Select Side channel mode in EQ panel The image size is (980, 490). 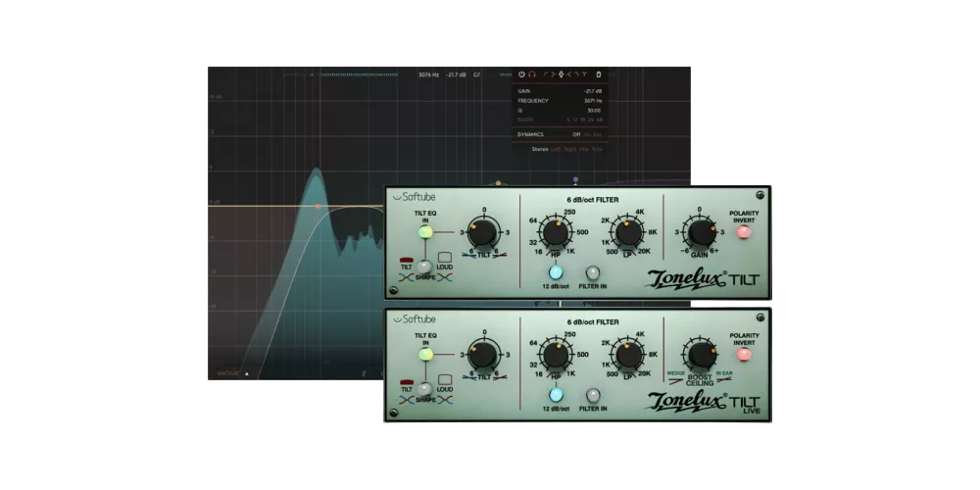pyautogui.click(x=597, y=149)
